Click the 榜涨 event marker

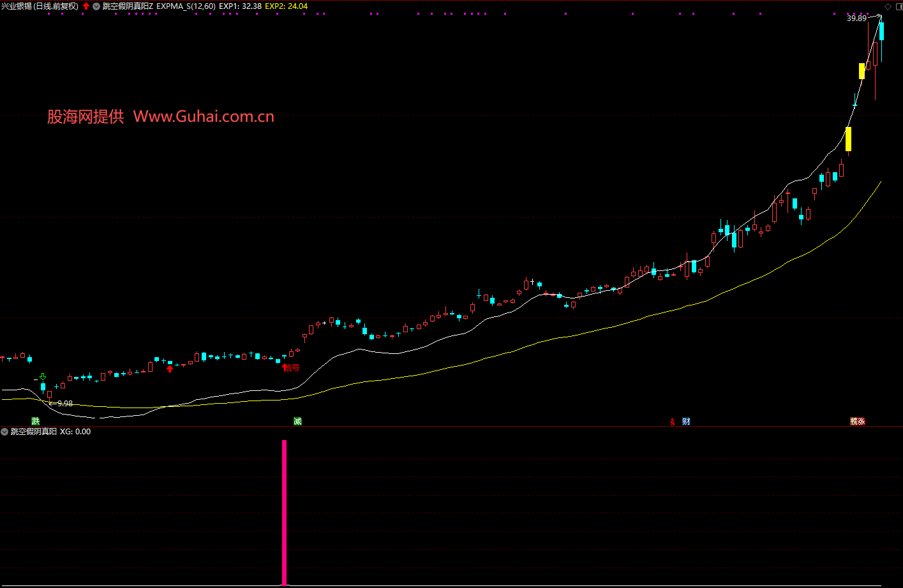pos(857,422)
